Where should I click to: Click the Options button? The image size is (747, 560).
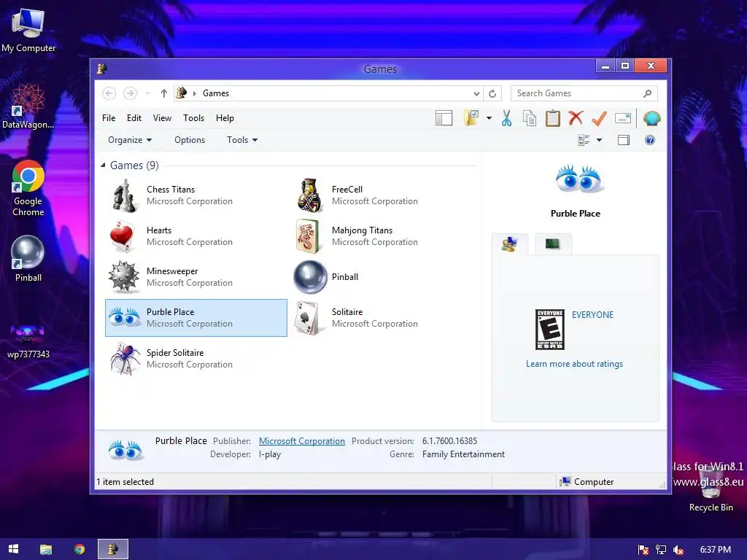(x=190, y=140)
